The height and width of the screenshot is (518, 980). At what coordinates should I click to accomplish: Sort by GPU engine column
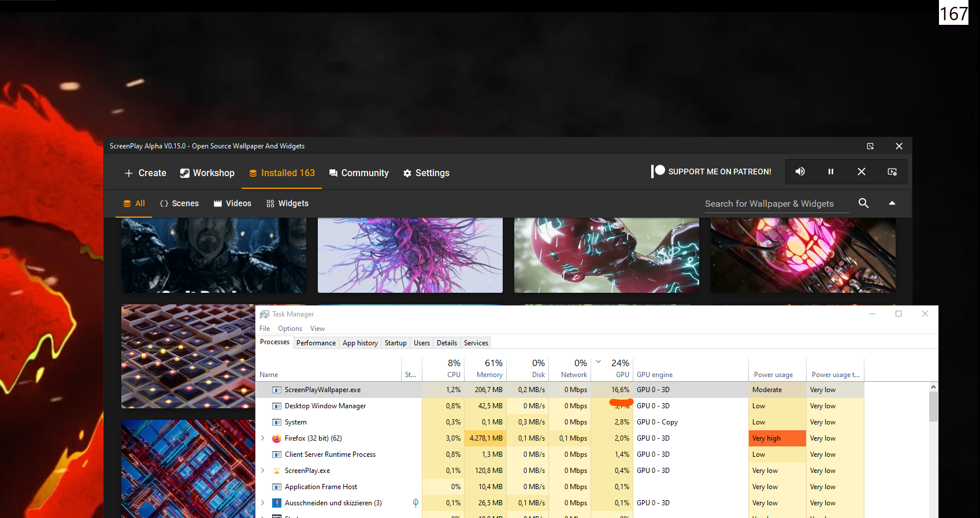(691, 369)
